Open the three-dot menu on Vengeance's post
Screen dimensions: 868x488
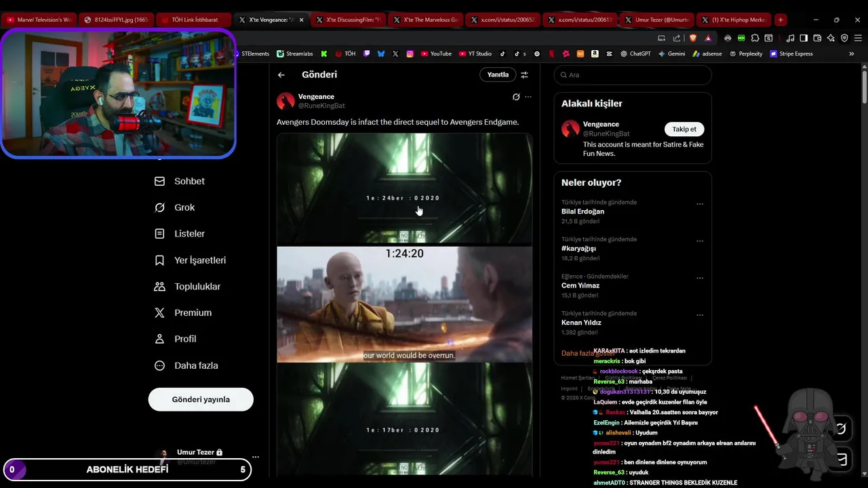click(x=528, y=97)
